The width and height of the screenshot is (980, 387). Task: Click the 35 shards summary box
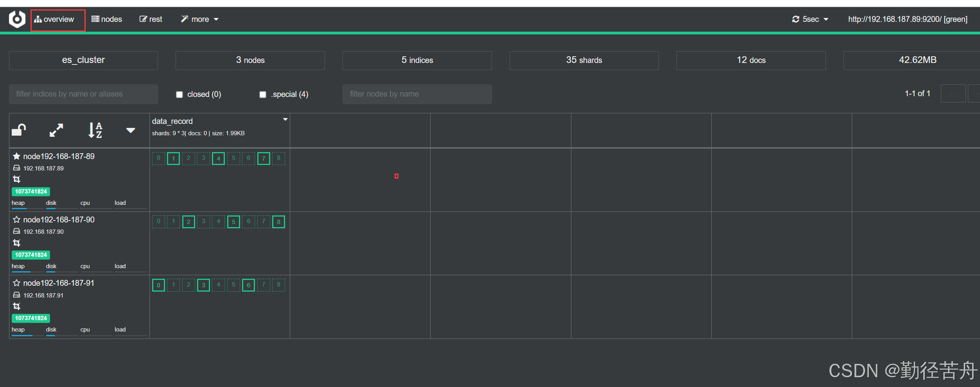[584, 60]
